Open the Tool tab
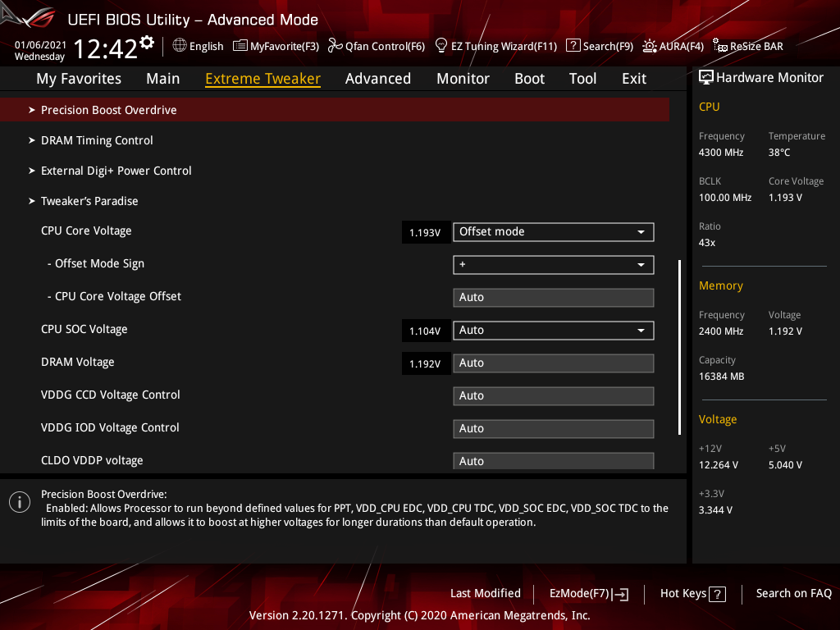 [582, 79]
